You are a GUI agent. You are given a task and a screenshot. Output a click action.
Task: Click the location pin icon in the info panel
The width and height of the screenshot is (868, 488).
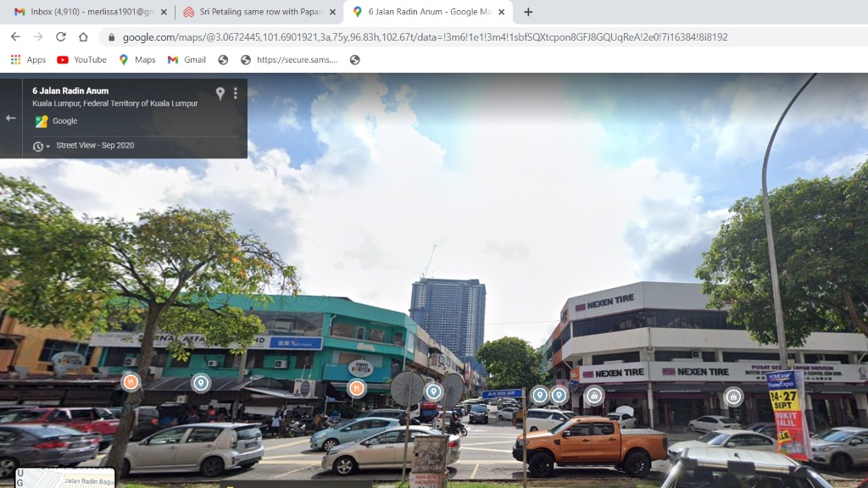pos(220,93)
